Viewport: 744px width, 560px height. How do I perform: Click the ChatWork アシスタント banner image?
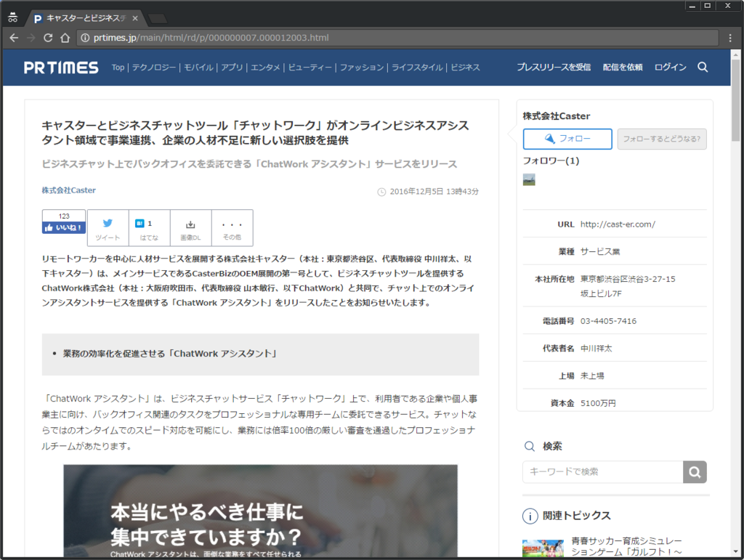coord(261,511)
